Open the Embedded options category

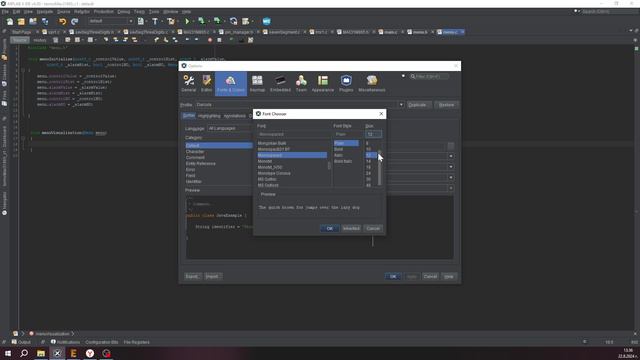click(x=280, y=84)
